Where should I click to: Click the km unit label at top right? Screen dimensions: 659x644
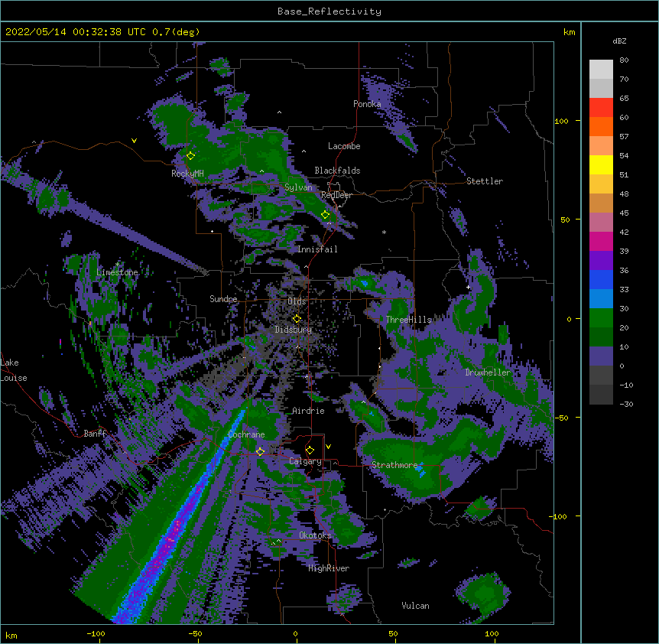click(569, 32)
